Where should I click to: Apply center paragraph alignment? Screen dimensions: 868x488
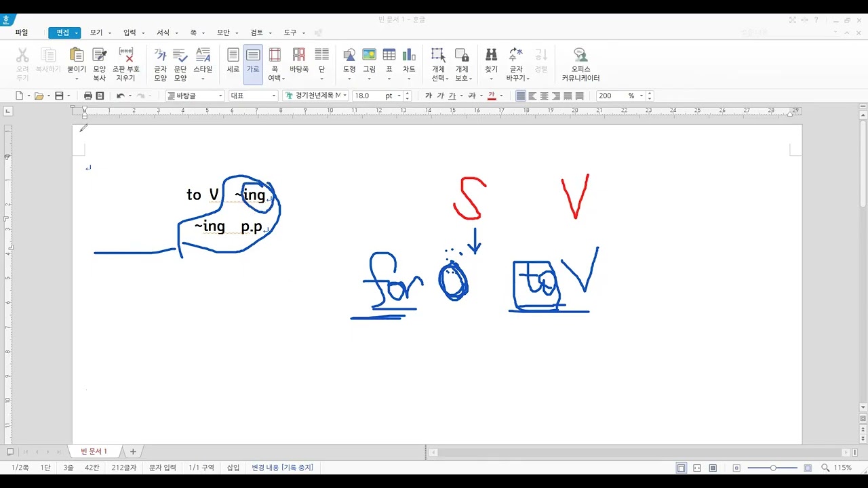pos(544,96)
